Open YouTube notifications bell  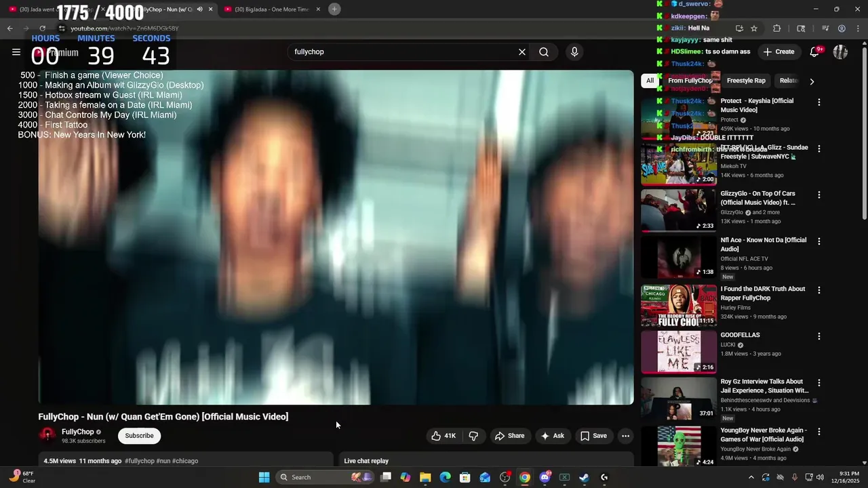[x=815, y=52]
